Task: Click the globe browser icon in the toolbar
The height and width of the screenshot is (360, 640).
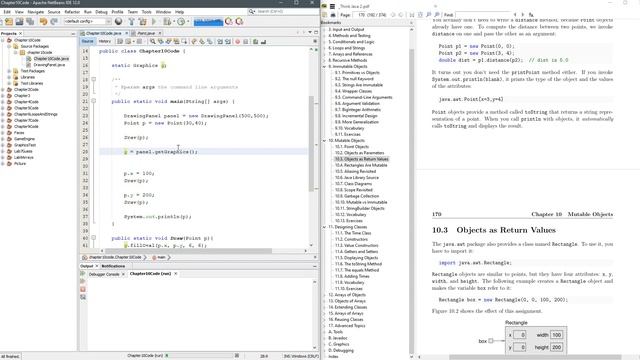Action: point(118,21)
